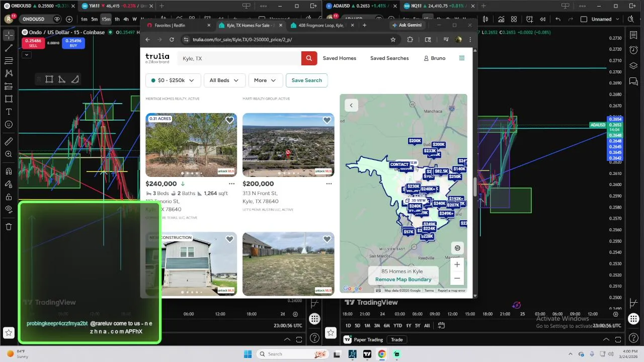The image size is (644, 362).
Task: Select the Text tool in left toolbar
Action: (9, 112)
